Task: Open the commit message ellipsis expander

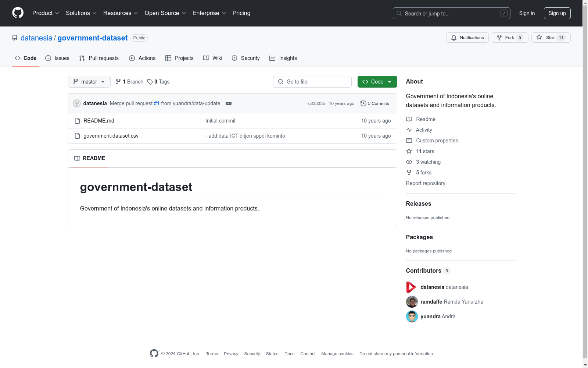Action: [x=229, y=103]
